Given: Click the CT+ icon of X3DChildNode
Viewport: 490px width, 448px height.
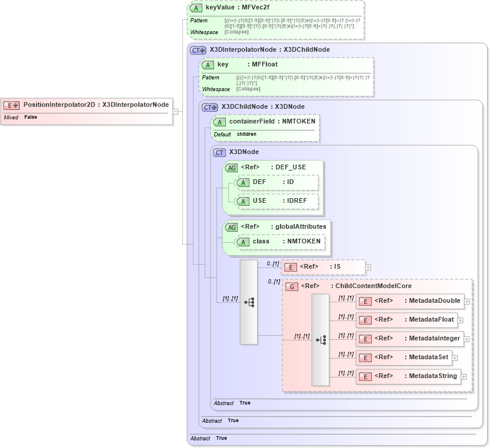Looking at the screenshot, I should tap(210, 107).
